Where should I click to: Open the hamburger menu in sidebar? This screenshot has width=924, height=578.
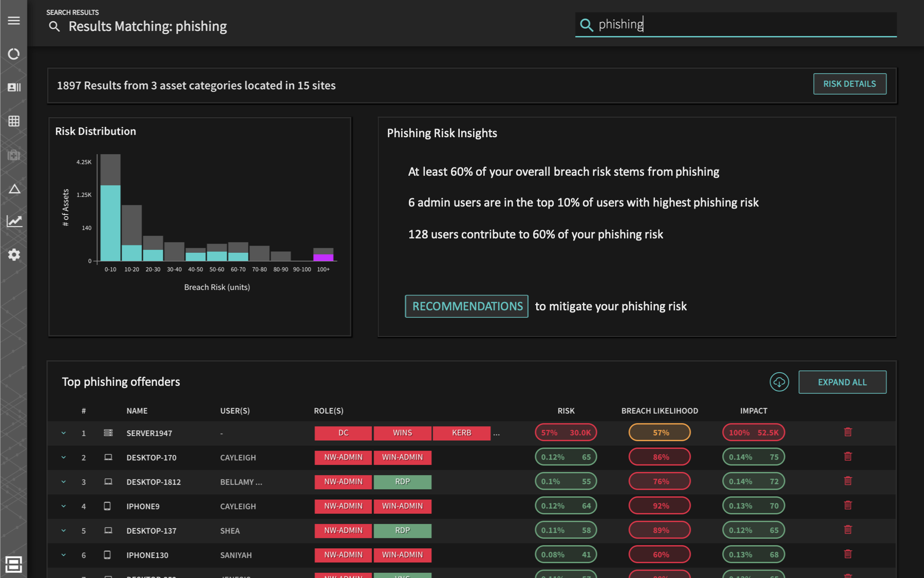coord(14,21)
